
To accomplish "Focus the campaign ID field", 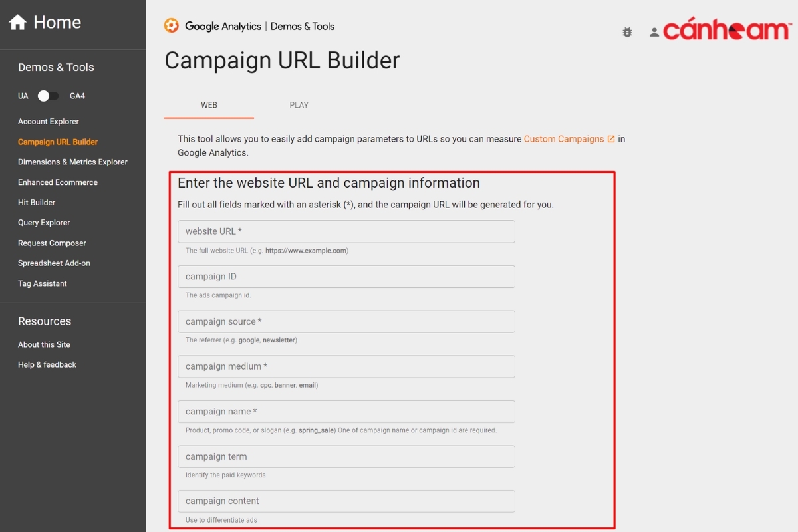I will tap(346, 277).
